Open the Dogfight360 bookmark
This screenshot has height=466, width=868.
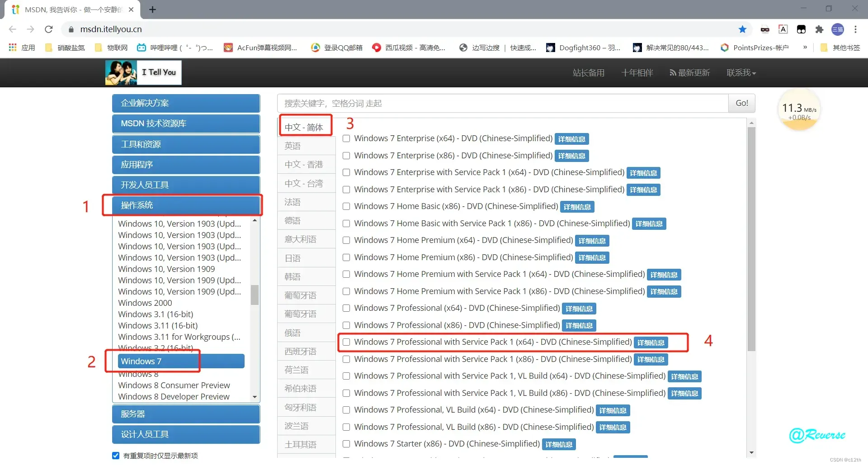583,48
